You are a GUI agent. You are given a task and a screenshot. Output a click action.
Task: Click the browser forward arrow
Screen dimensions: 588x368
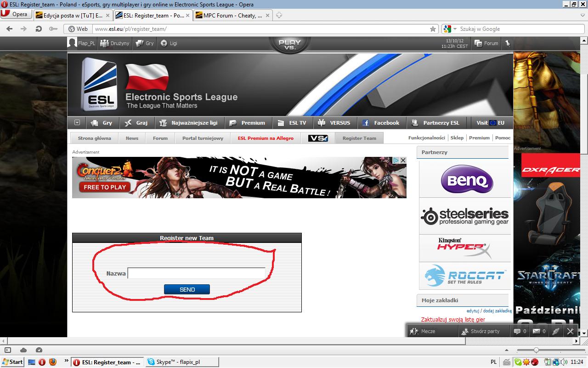point(24,29)
